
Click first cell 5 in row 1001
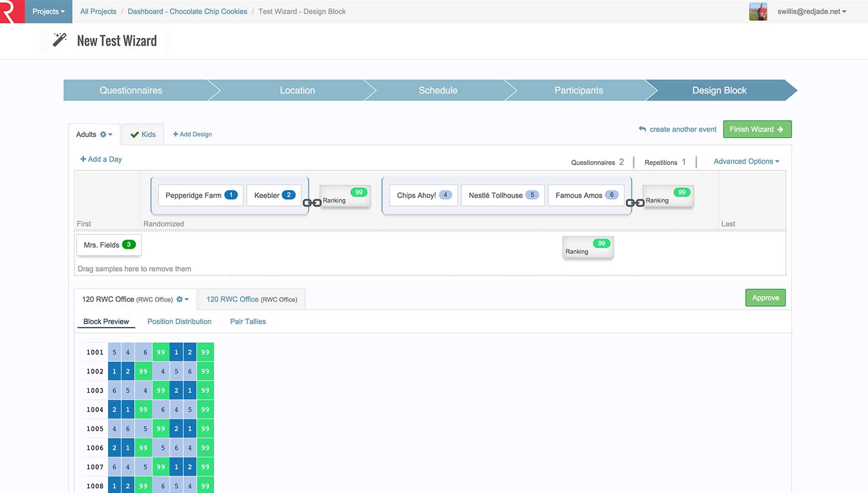pyautogui.click(x=114, y=352)
